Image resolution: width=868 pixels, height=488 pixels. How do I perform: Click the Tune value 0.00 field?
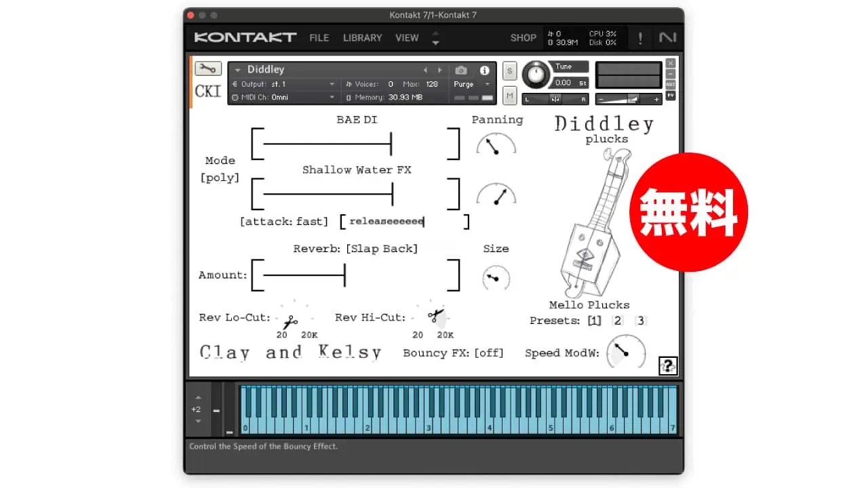tap(570, 83)
